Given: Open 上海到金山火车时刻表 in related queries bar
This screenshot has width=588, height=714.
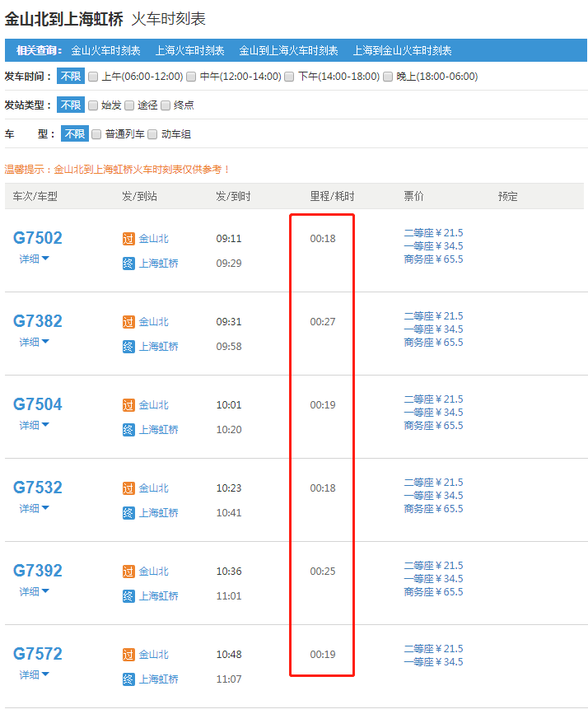Looking at the screenshot, I should click(x=402, y=51).
